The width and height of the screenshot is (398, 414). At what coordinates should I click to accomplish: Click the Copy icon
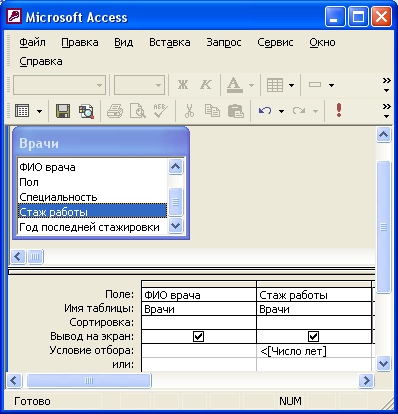(x=212, y=111)
